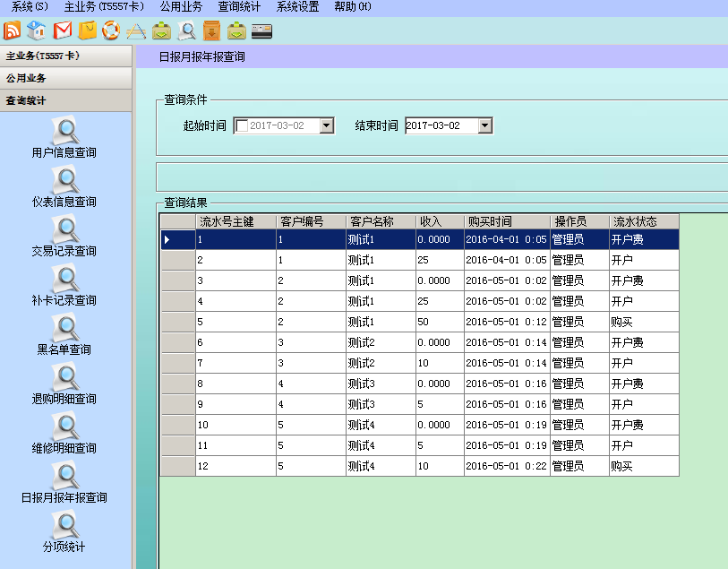The height and width of the screenshot is (569, 728).
Task: Sort by the 购买时间 column header
Action: pos(507,221)
